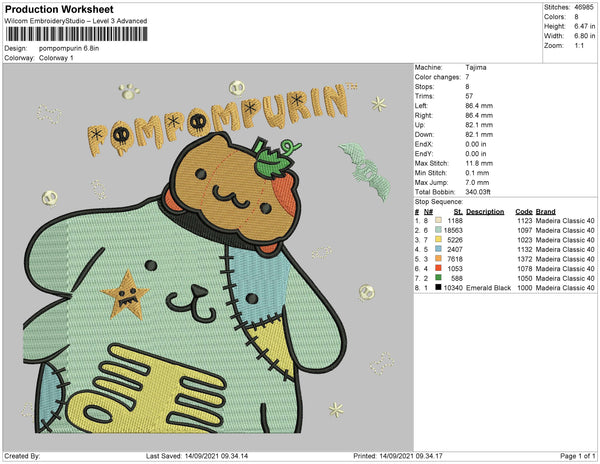600x464 pixels.
Task: Click the thread code 1123 cell
Action: pos(525,221)
